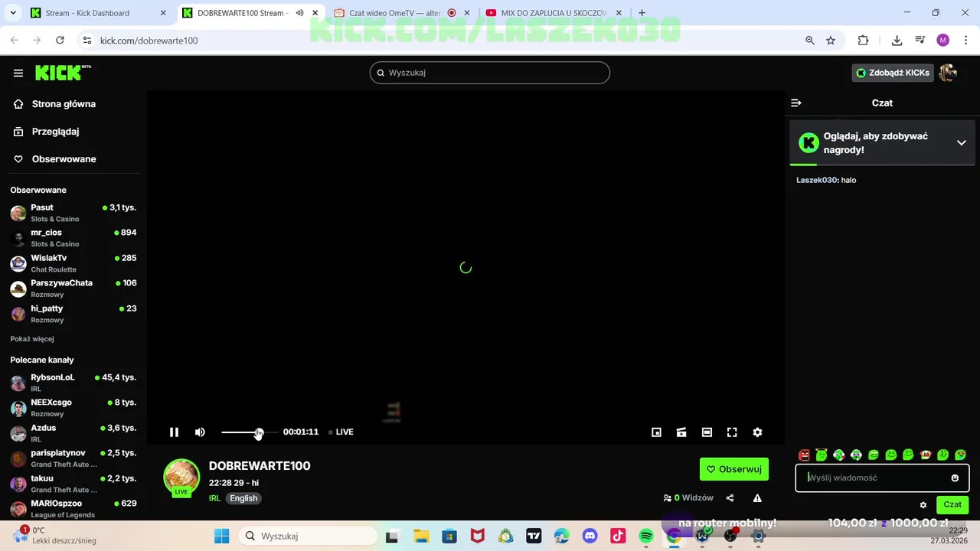Open NEEXcsgo recommended channel
Screen dimensions: 980x551
pyautogui.click(x=73, y=408)
